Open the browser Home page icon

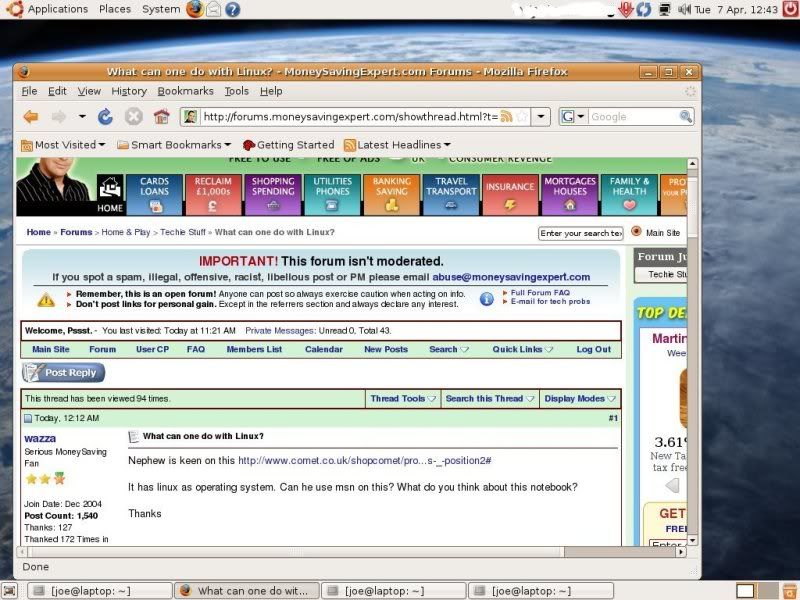pos(161,117)
